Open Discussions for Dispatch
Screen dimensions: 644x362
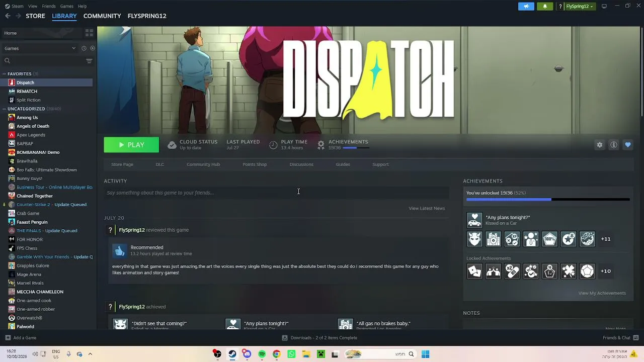point(301,164)
